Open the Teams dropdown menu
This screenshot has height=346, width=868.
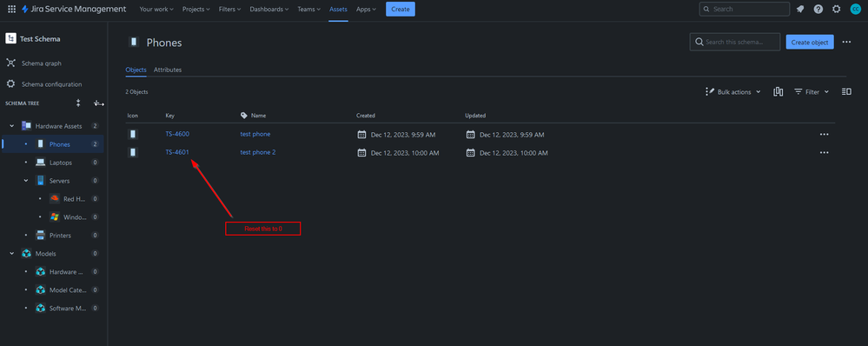[308, 9]
